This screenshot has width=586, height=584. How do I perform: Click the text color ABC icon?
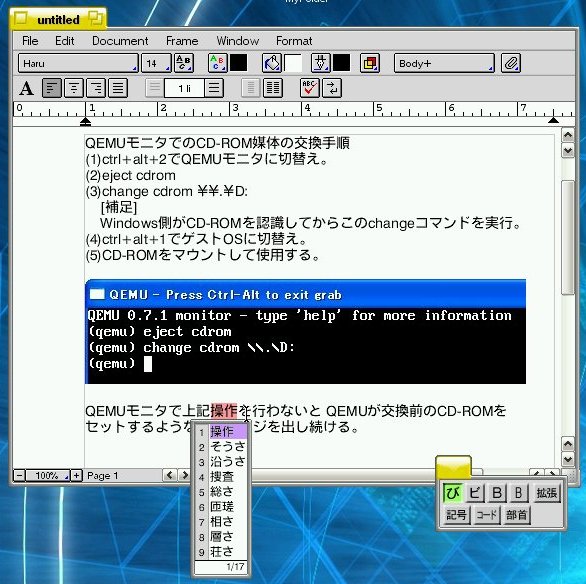218,63
